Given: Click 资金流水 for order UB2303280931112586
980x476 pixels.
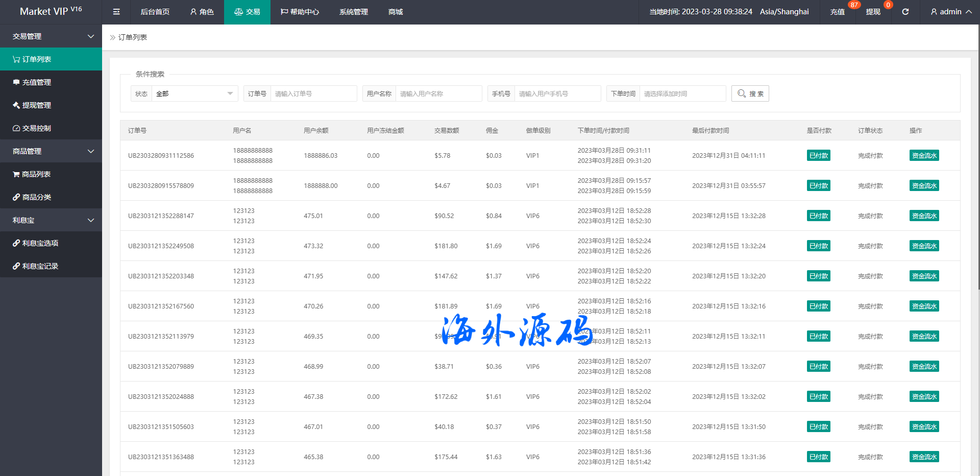Looking at the screenshot, I should click(924, 156).
